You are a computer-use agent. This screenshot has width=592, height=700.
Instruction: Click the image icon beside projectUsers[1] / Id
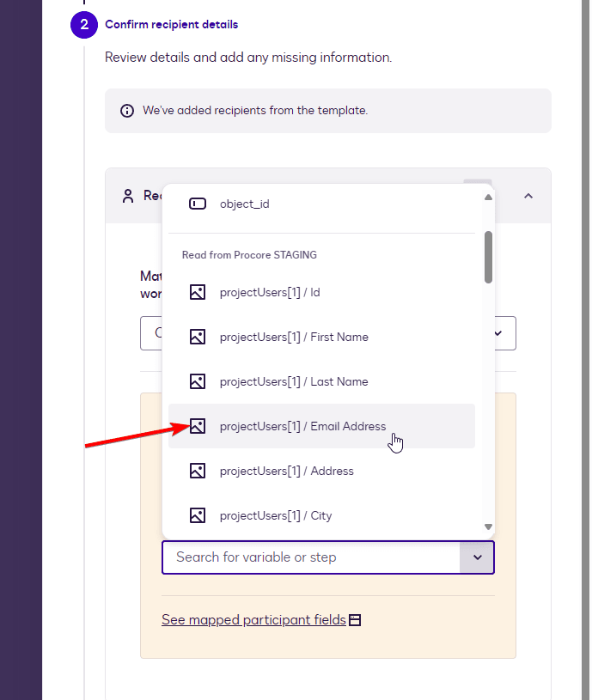point(198,292)
